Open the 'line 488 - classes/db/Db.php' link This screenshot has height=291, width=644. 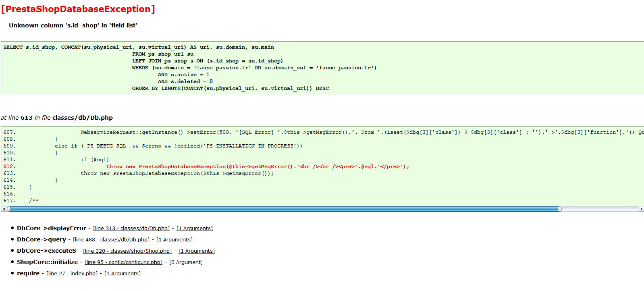coord(111,240)
